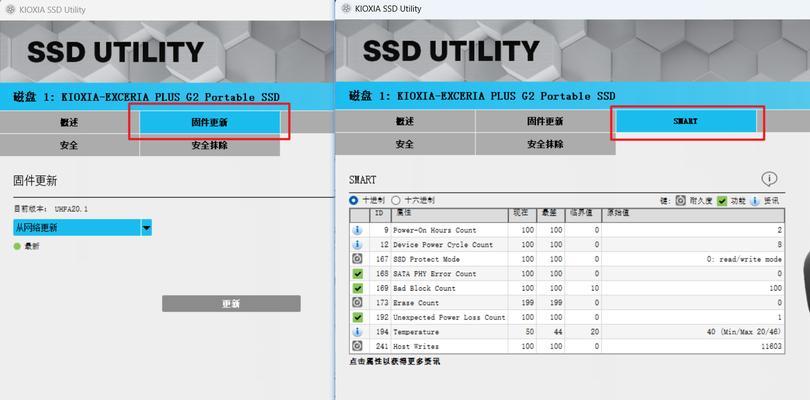Open 安全 tab in the SMART window
Viewport: 810px width, 400px height.
(405, 144)
